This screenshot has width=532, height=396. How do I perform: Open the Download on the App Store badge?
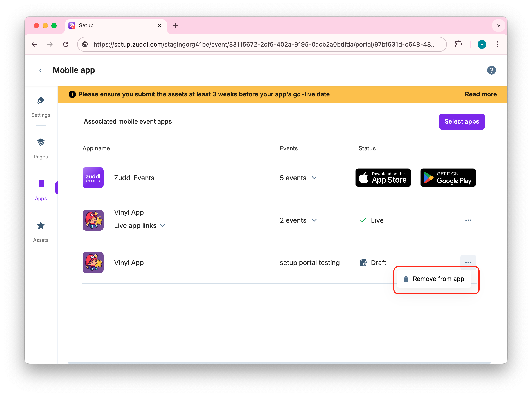[x=383, y=178]
